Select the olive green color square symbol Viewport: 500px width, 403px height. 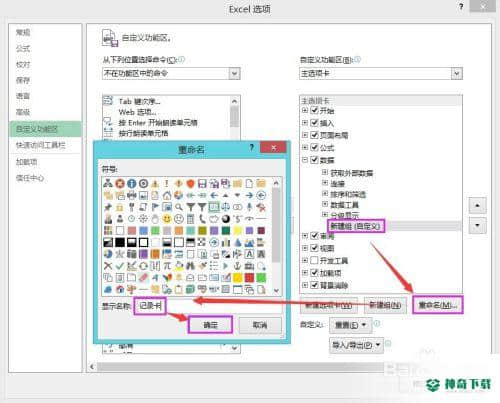(x=202, y=230)
